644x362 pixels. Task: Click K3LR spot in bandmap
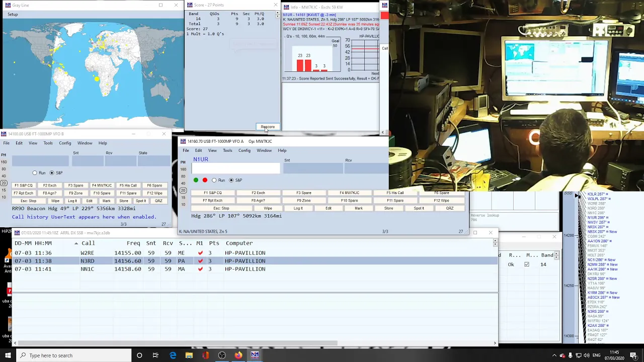pos(598,194)
